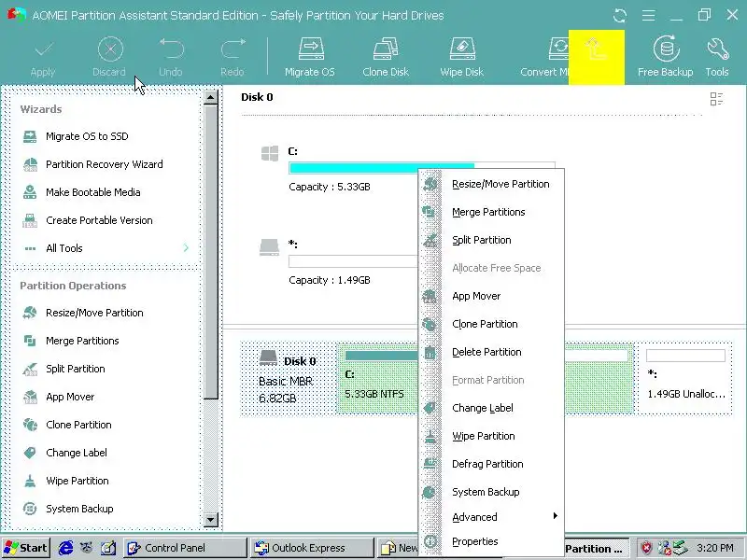Click App Mover in context menu
Image resolution: width=747 pixels, height=560 pixels.
tap(491, 296)
